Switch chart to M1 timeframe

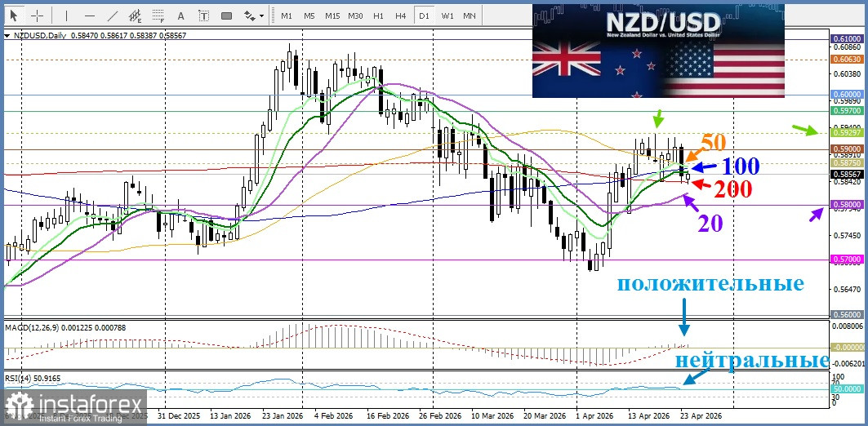pos(286,16)
